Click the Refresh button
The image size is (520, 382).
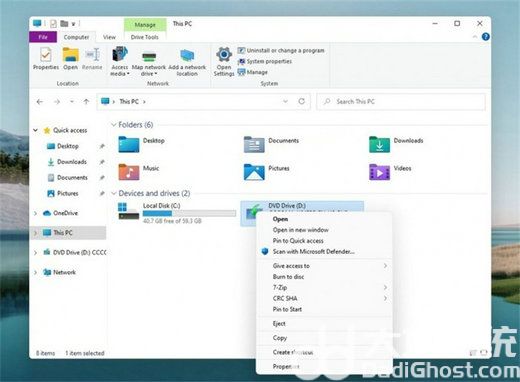click(302, 101)
